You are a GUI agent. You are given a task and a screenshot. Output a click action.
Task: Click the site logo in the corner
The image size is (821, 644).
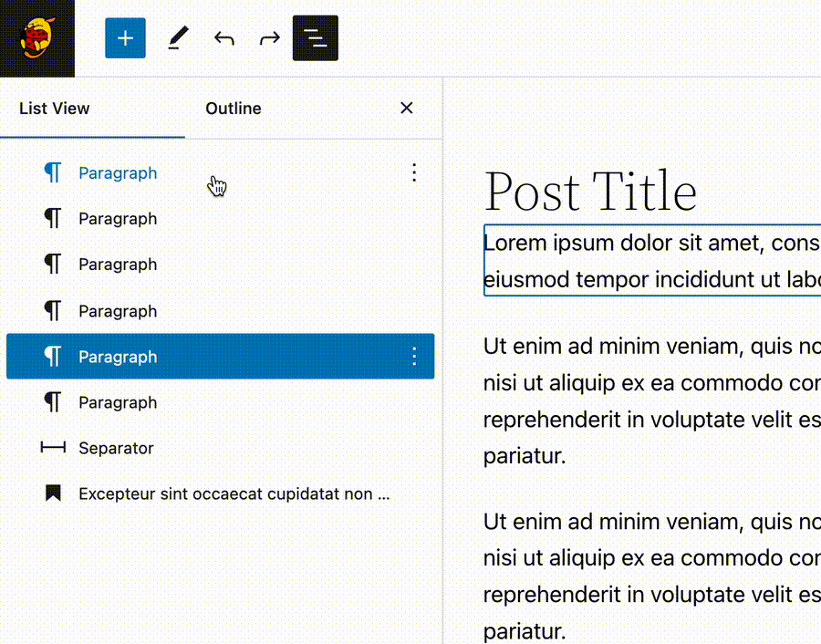coord(36,38)
